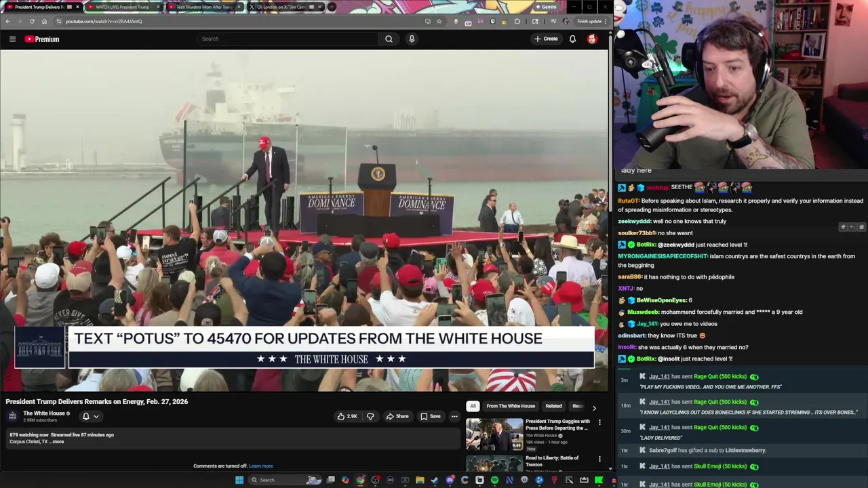Click Jay_141 Rage Quit alert from 30m

pos(741,432)
